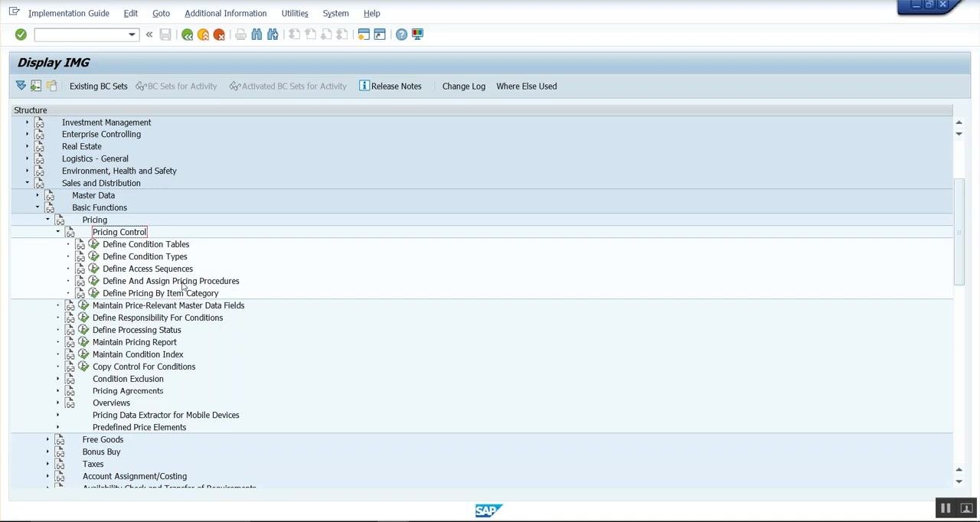Expand the Master Data node
Screen dimensions: 980x522
pos(37,195)
